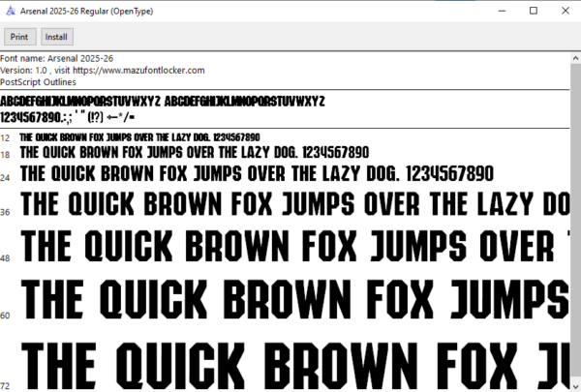Click the 36 point size label
Screen dimensions: 581x392
click(5, 212)
